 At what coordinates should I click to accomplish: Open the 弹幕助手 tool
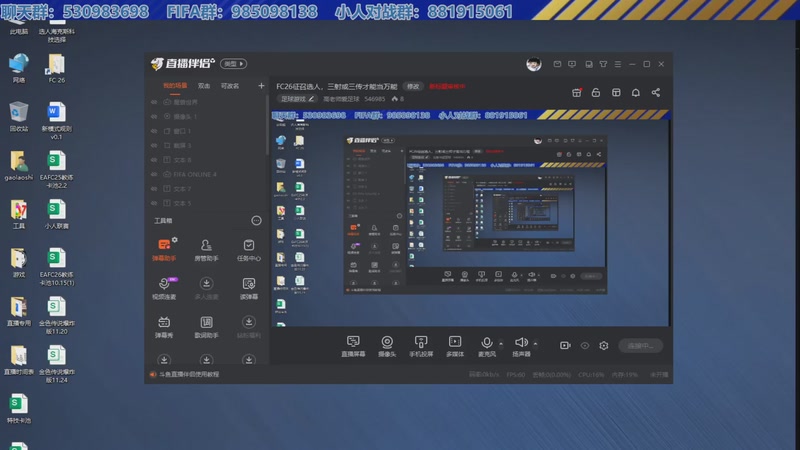164,250
